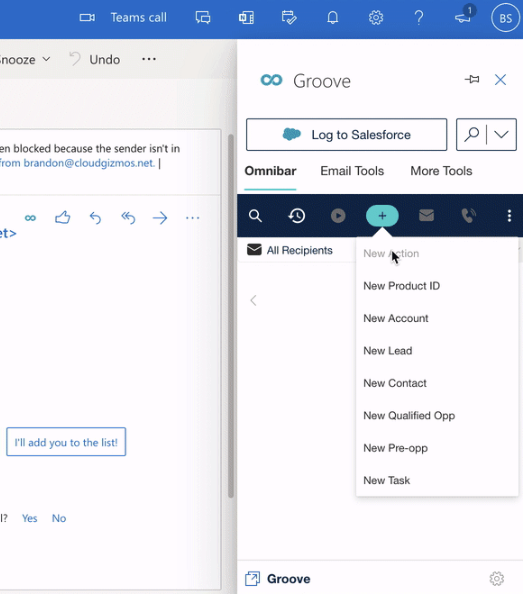Open the Omnibar search icon

pyautogui.click(x=255, y=216)
